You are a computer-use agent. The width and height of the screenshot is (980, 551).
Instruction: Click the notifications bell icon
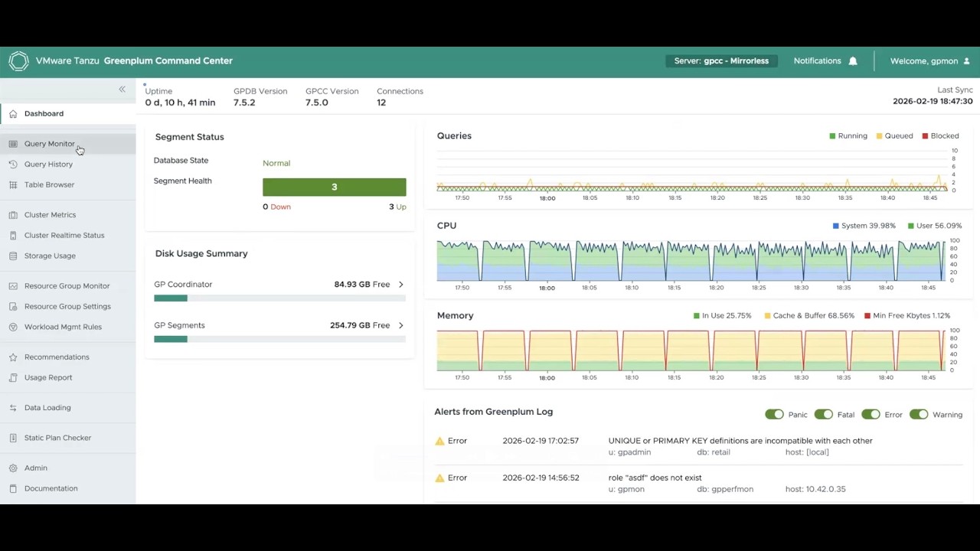tap(853, 61)
